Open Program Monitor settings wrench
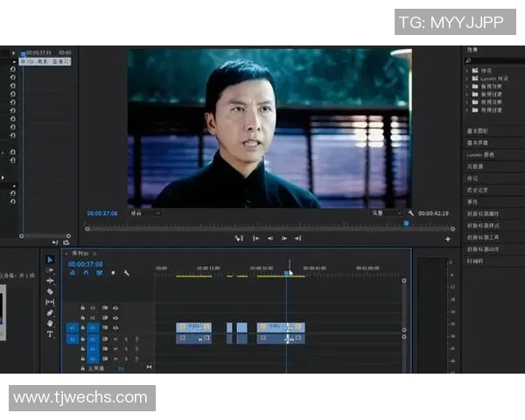Screen dimensions: 525x420 [x=411, y=213]
